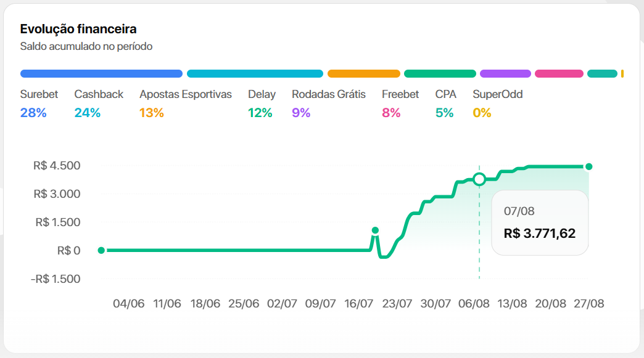Select the SuperOdd 0% legend item
Viewport: 644px width, 358px height.
click(497, 104)
